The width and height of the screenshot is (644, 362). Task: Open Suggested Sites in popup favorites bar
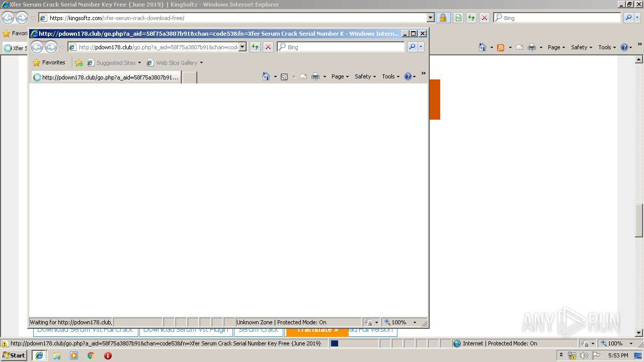(114, 62)
